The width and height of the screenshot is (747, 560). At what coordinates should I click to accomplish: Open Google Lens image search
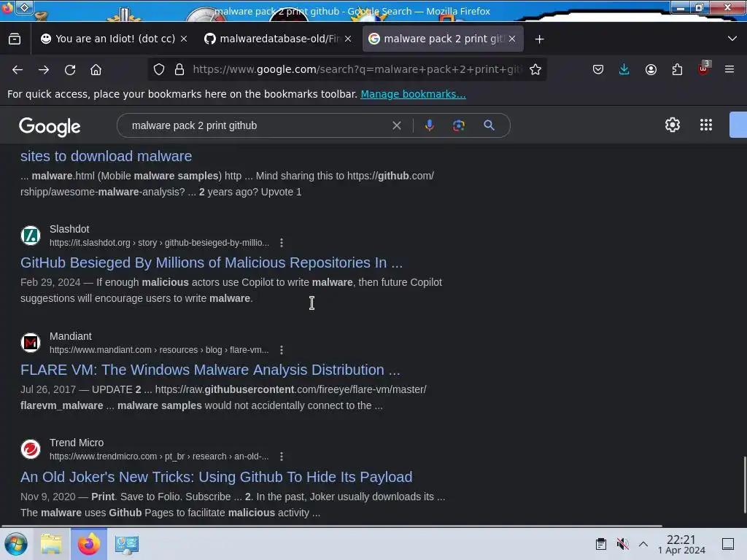pyautogui.click(x=458, y=125)
